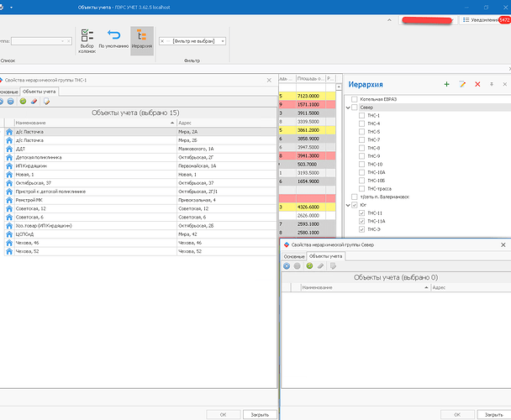Click green plus icon in Иерархия panel
The width and height of the screenshot is (511, 420).
[446, 84]
